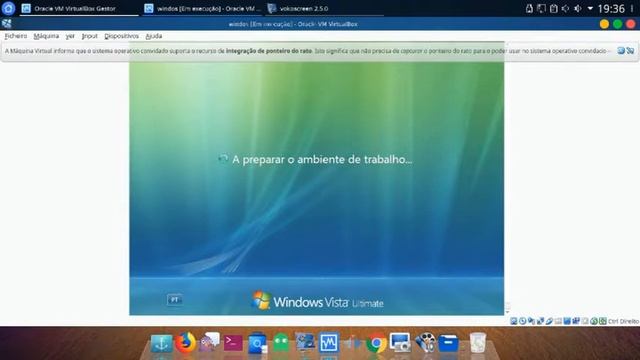Open the grey arrow app icon in dock
This screenshot has height=360, width=640.
(x=353, y=343)
